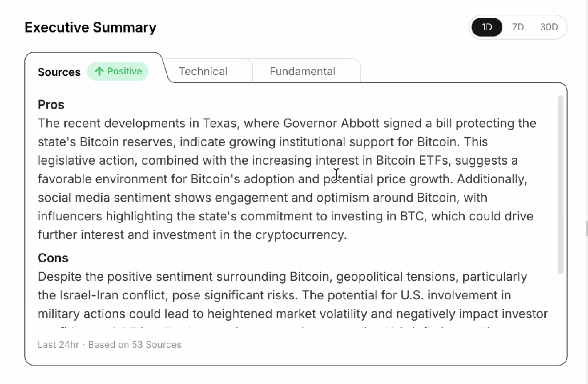This screenshot has height=384, width=588.
Task: Click the summary panel's vertical scrollbar
Action: tap(560, 185)
